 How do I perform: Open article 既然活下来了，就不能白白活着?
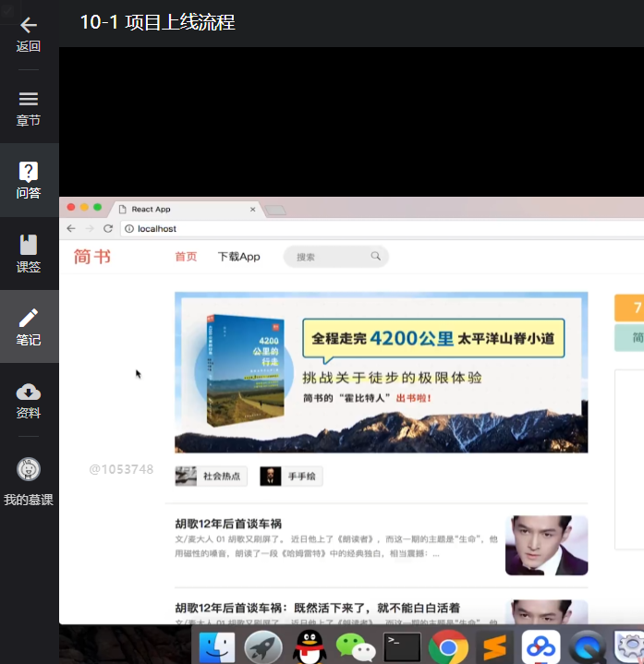pos(317,608)
